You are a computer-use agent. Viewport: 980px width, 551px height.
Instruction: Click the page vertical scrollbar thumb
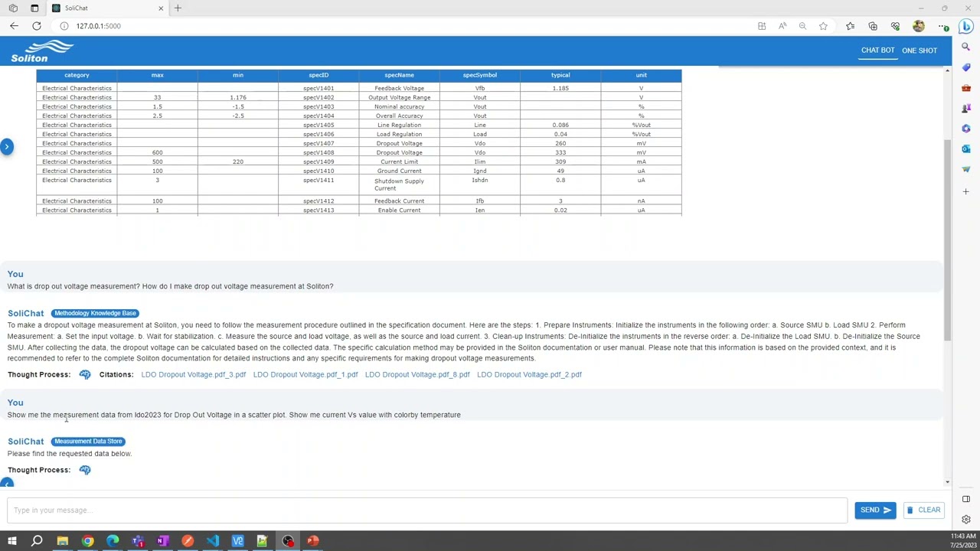pyautogui.click(x=947, y=240)
